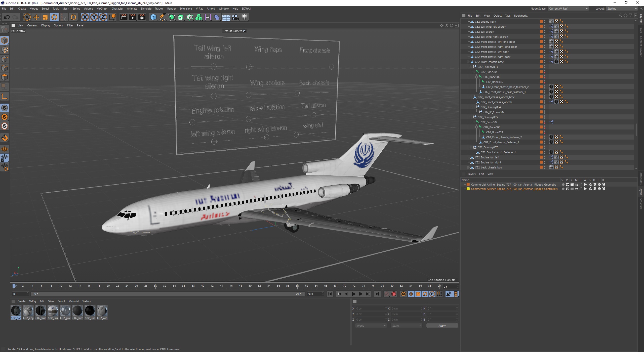The height and width of the screenshot is (352, 644).
Task: Add a Light object
Action: (245, 17)
